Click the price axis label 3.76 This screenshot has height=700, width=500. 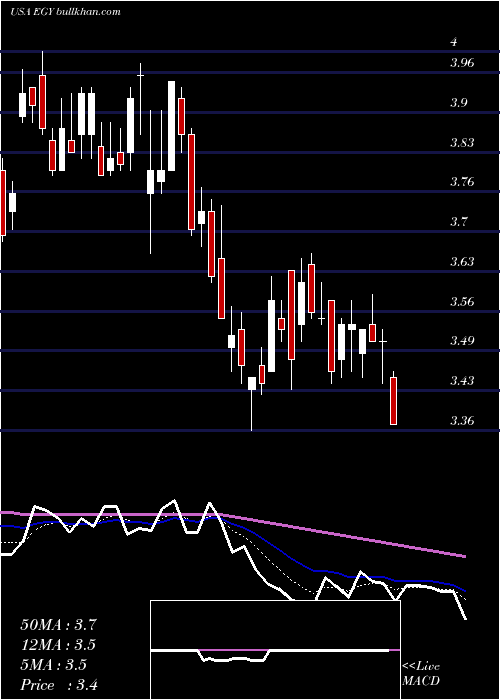pyautogui.click(x=462, y=182)
